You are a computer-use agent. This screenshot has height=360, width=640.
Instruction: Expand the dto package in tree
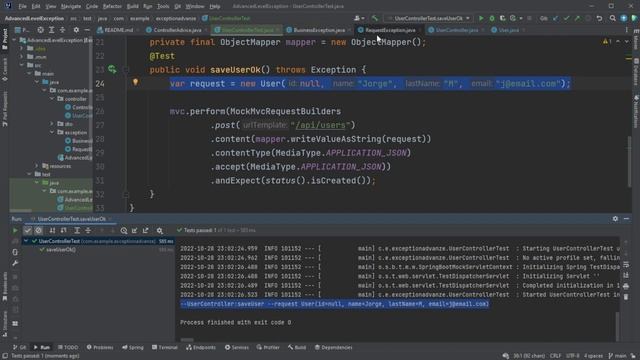pos(52,124)
